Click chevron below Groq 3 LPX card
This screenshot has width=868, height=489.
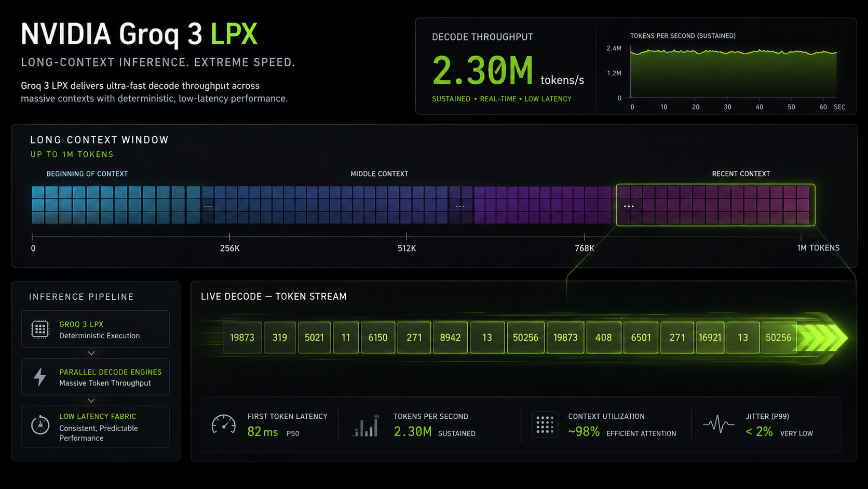point(91,353)
